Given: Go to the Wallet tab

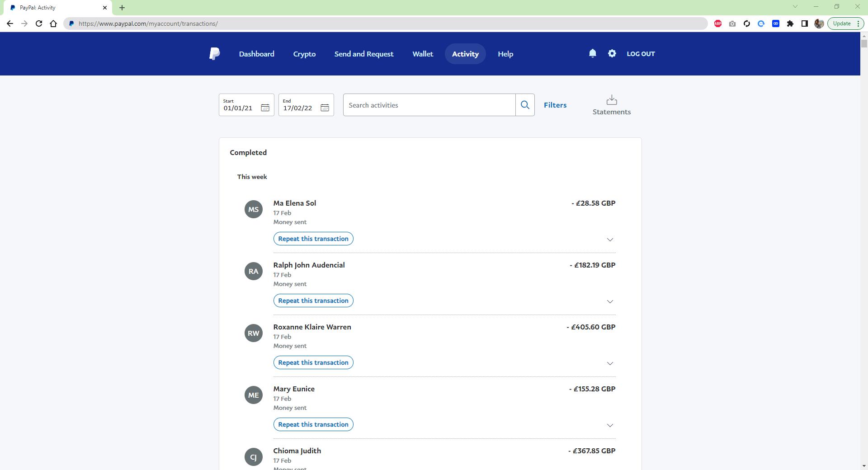Looking at the screenshot, I should coord(422,54).
